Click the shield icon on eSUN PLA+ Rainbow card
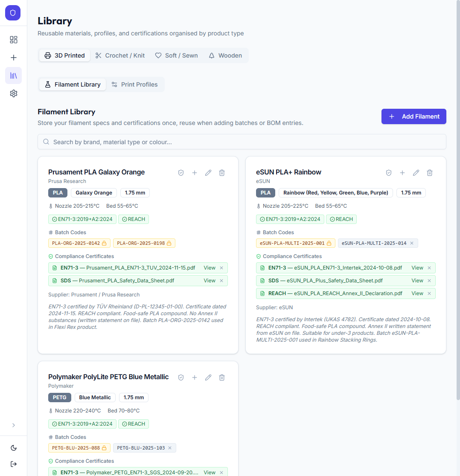Image resolution: width=460 pixels, height=476 pixels. coord(389,173)
